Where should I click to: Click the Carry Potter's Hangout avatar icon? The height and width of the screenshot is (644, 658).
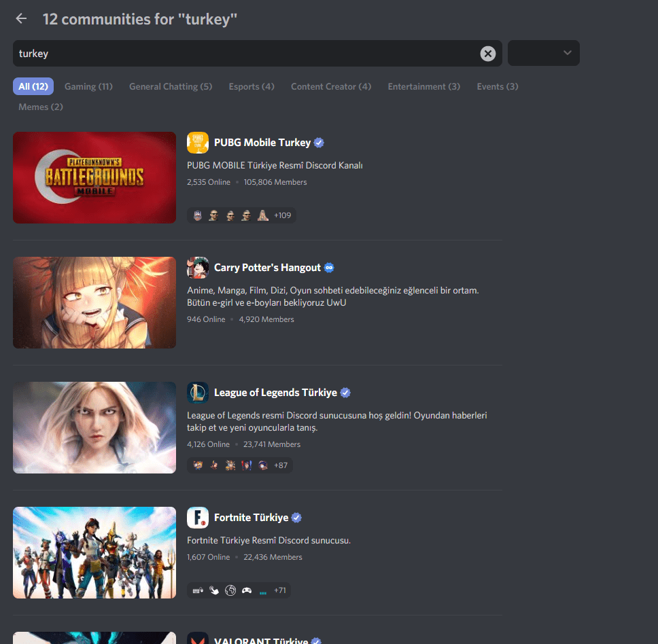tap(197, 268)
